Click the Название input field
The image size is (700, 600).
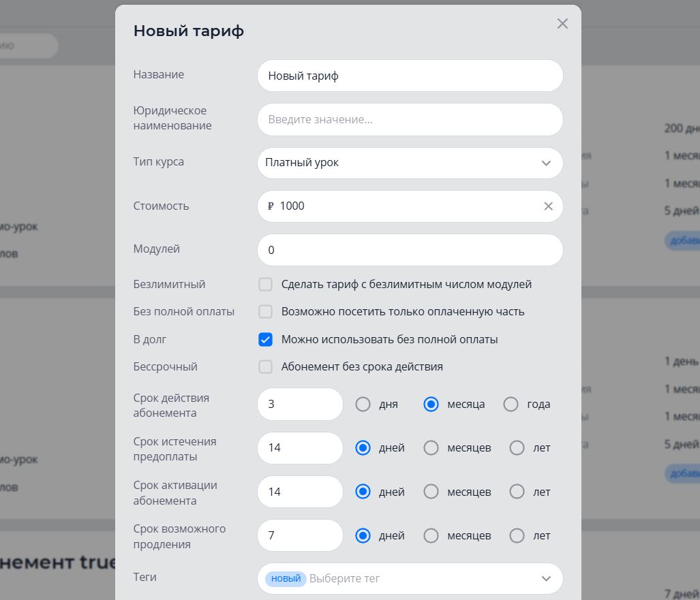click(x=410, y=76)
